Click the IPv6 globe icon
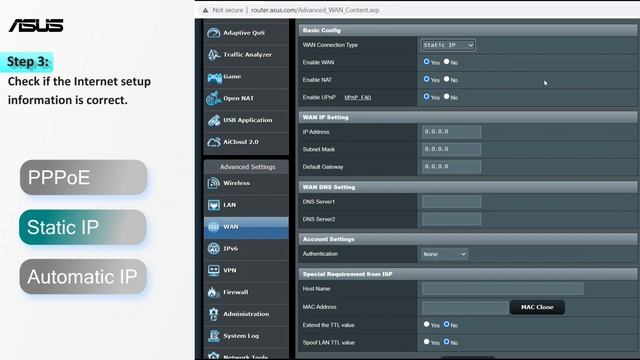The image size is (640, 360). tap(213, 249)
